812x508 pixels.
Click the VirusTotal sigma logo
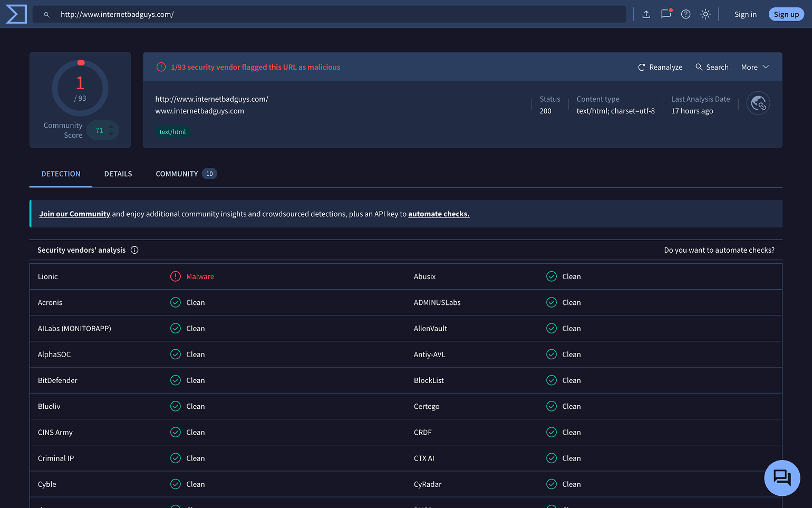click(x=16, y=14)
